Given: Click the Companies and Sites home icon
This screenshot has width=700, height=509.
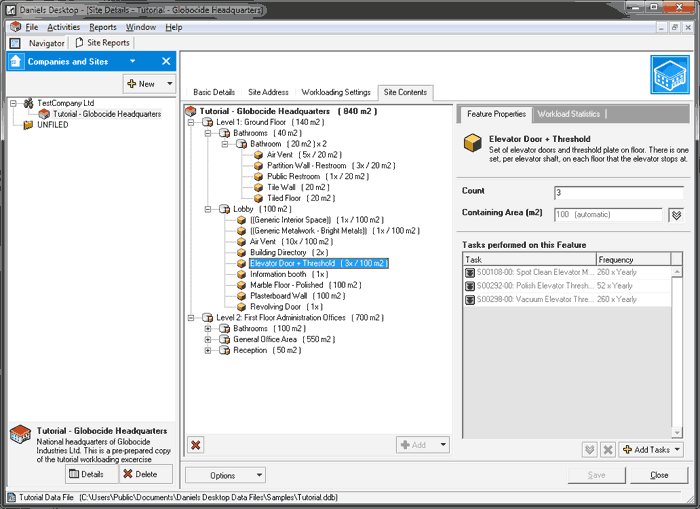Looking at the screenshot, I should pyautogui.click(x=16, y=61).
